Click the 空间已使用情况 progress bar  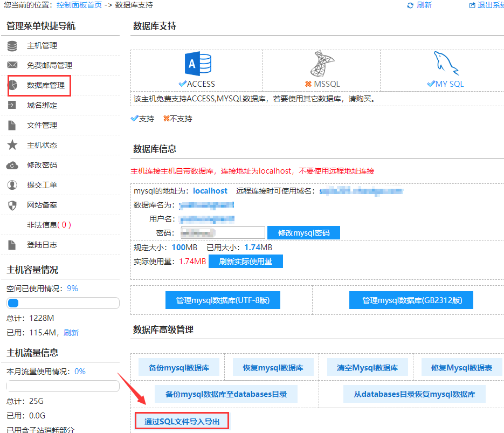pyautogui.click(x=63, y=303)
